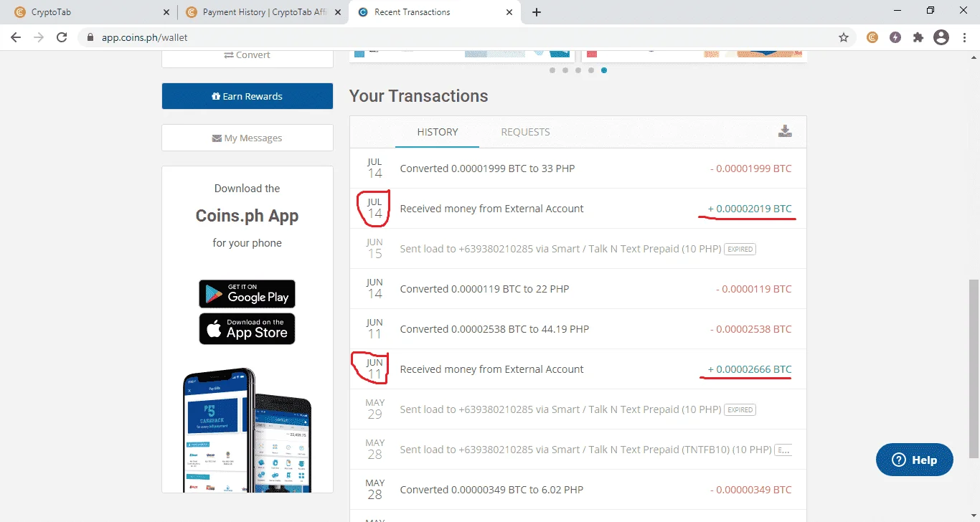Open Chrome three-dot menu

click(x=963, y=37)
